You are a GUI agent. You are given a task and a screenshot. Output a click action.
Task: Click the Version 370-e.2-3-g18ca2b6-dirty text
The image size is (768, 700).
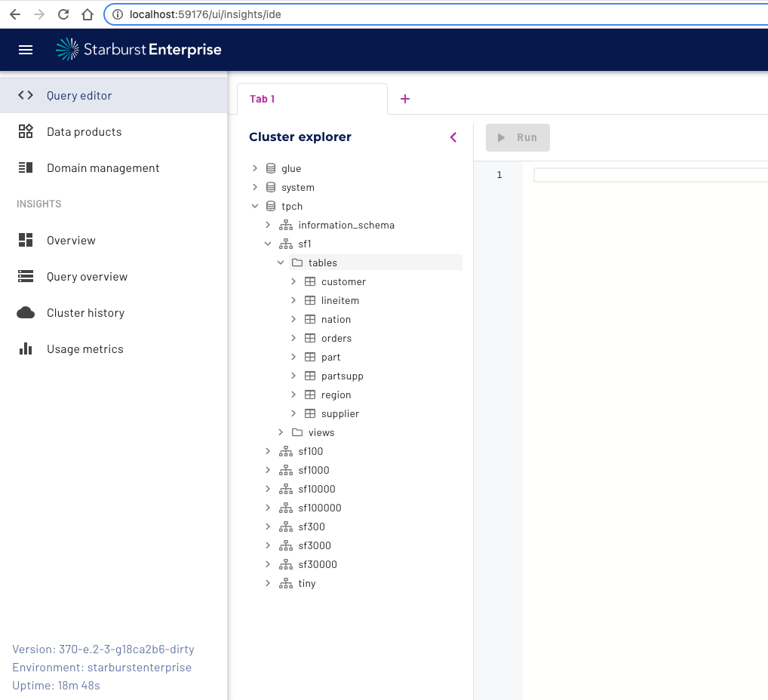pos(103,649)
